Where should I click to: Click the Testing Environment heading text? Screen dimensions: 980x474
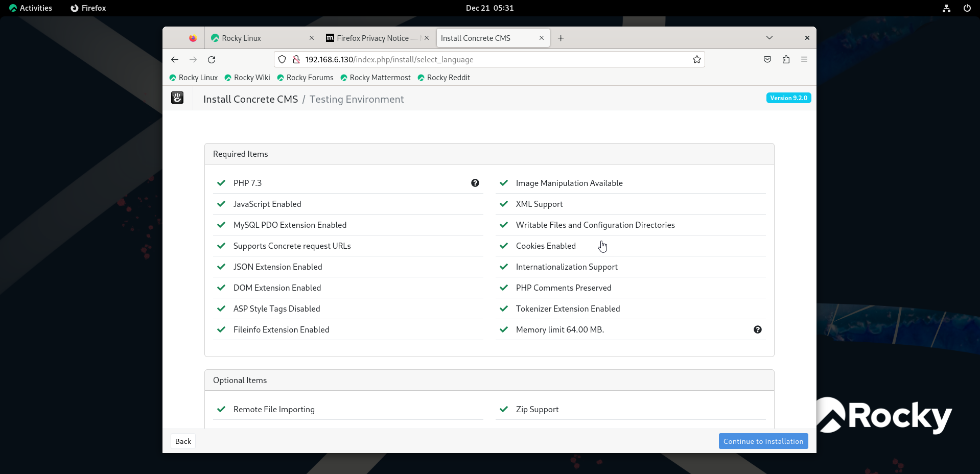(357, 99)
